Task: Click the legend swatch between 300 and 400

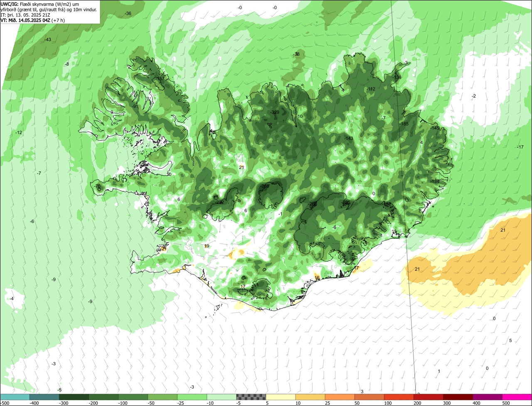Action: (458, 397)
